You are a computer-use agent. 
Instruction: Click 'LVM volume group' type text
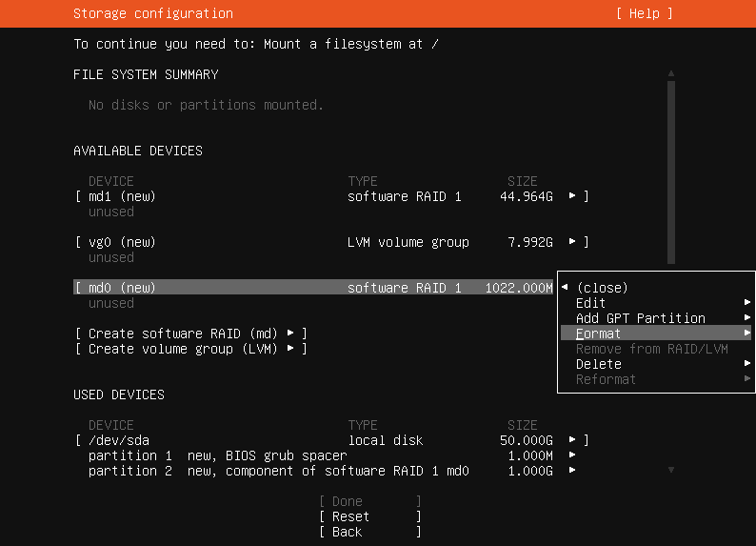click(408, 242)
